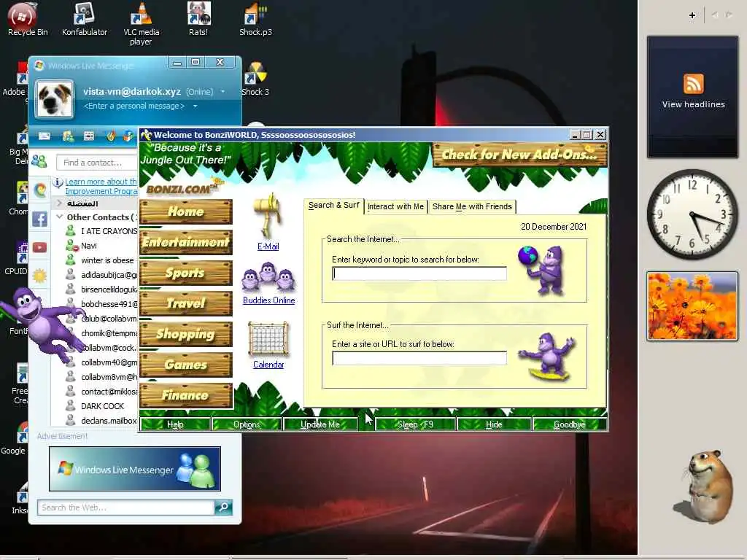Click the Messenger buddies/share folder toolbar icon
Screen dimensions: 747x560
[x=68, y=136]
